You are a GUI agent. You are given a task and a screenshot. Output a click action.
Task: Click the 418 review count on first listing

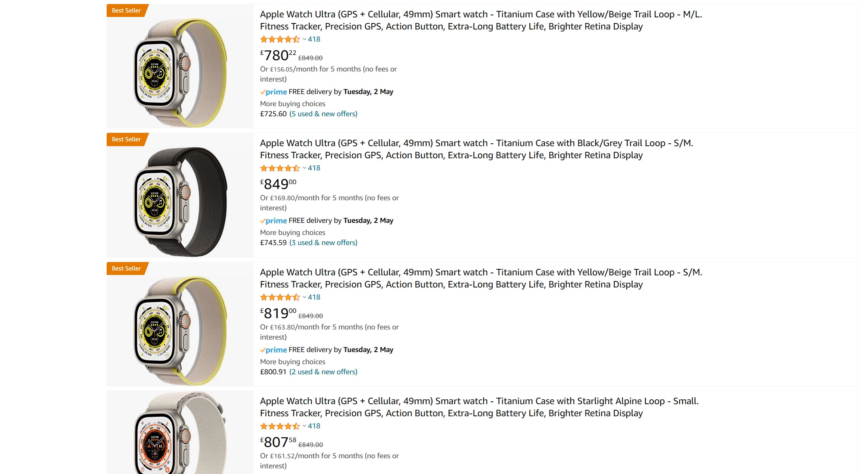click(x=314, y=39)
